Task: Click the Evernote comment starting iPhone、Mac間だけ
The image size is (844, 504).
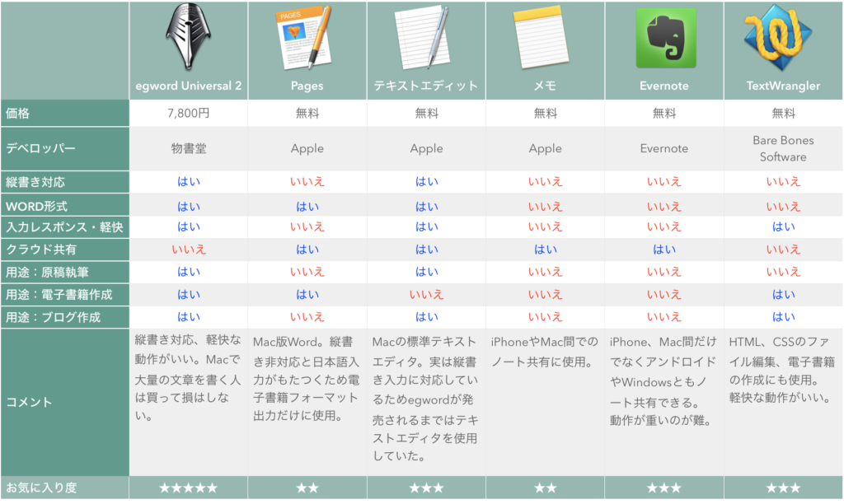Action: [663, 380]
